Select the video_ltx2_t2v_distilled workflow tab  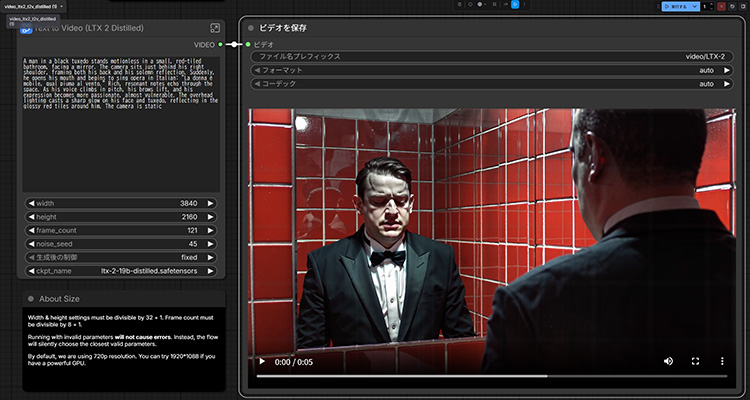tap(30, 6)
